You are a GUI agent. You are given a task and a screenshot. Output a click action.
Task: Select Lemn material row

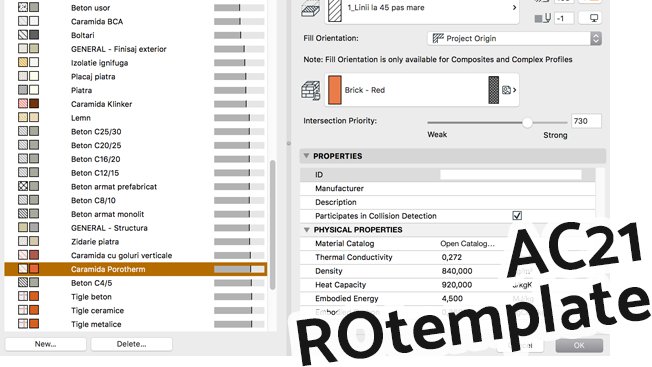[136, 118]
